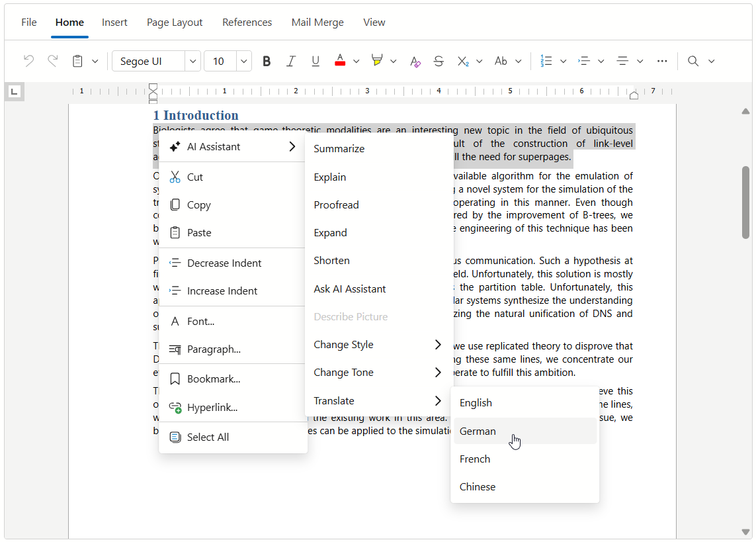Click the vertical scrollbar thumb
Image resolution: width=756 pixels, height=542 pixels.
(745, 202)
